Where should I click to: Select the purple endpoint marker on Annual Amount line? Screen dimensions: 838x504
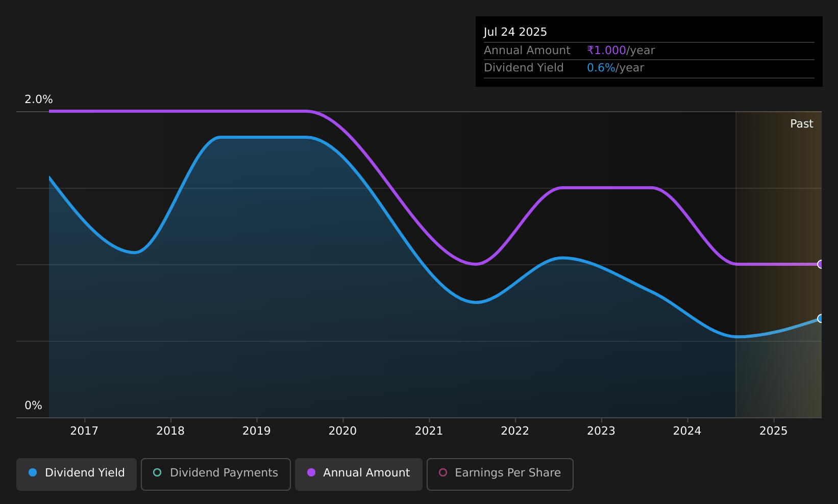coord(821,264)
